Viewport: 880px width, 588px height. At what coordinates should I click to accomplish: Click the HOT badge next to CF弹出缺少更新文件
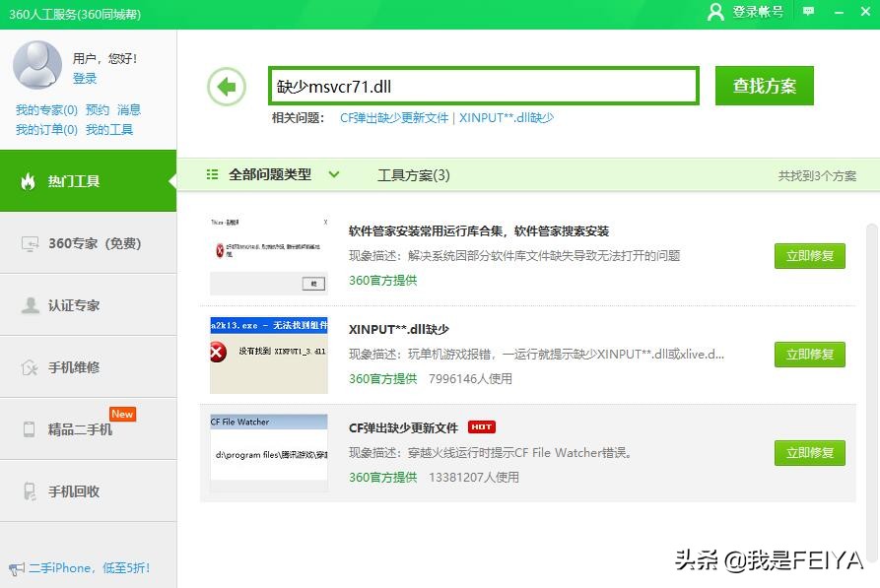click(x=482, y=427)
